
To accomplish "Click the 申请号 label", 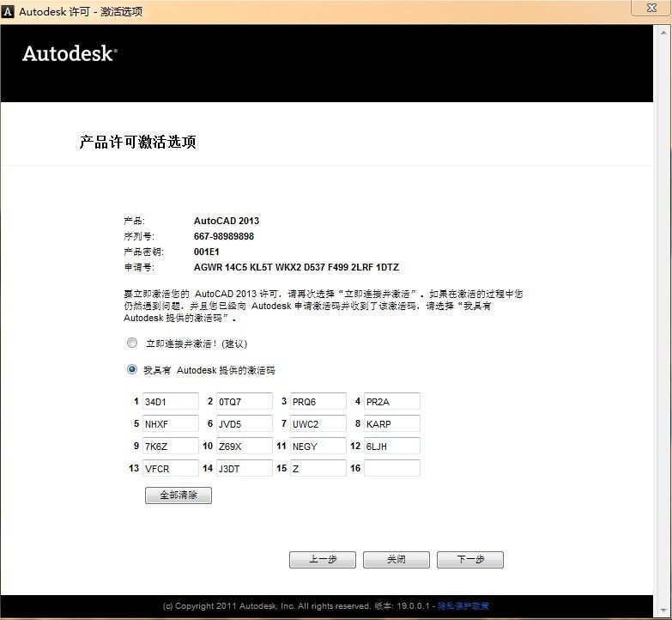I will pos(139,267).
